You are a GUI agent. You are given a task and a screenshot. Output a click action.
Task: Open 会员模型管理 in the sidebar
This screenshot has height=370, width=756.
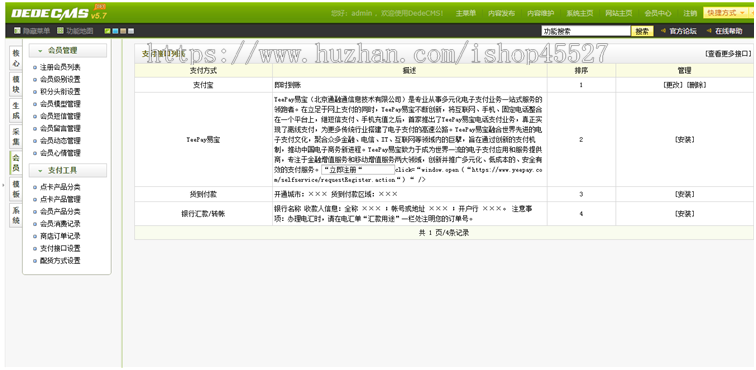[x=60, y=104]
